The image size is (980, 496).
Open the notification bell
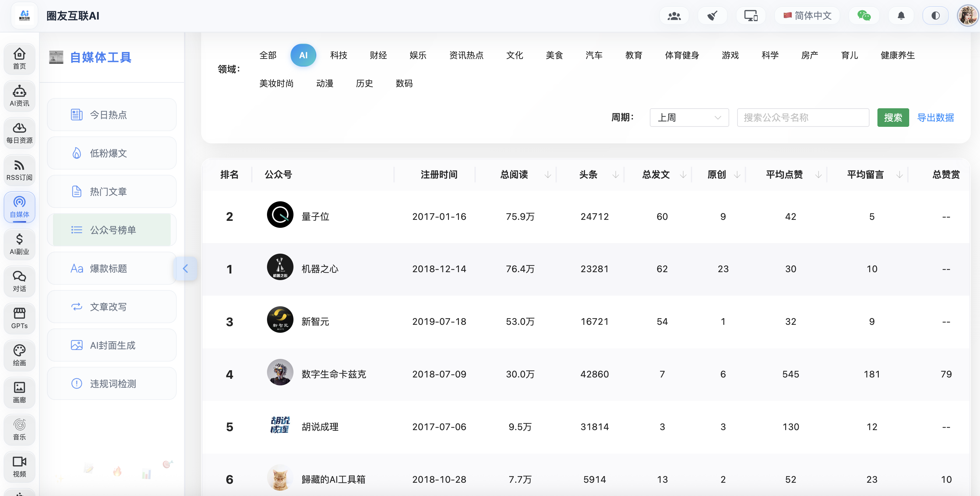click(x=901, y=16)
